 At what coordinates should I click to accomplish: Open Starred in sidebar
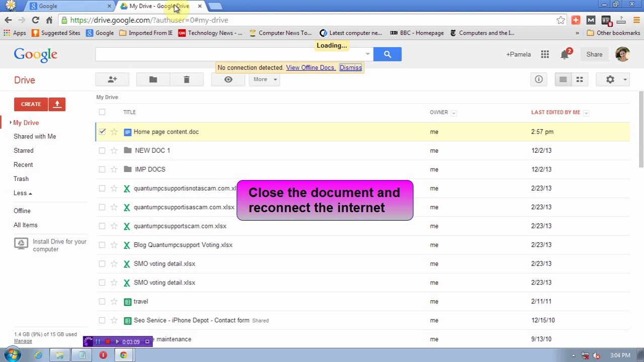[24, 150]
